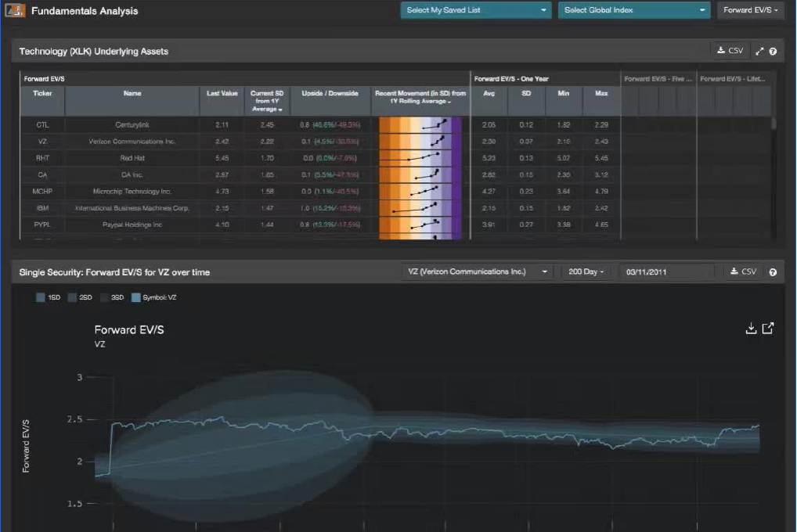Click the IBM recent movement sparkline
This screenshot has width=797, height=532.
(x=420, y=208)
